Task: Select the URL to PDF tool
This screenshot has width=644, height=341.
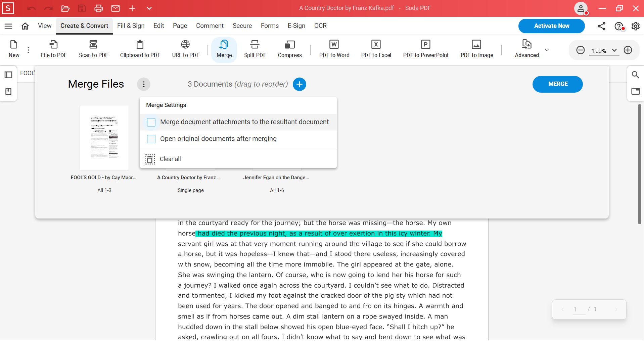Action: pyautogui.click(x=185, y=49)
